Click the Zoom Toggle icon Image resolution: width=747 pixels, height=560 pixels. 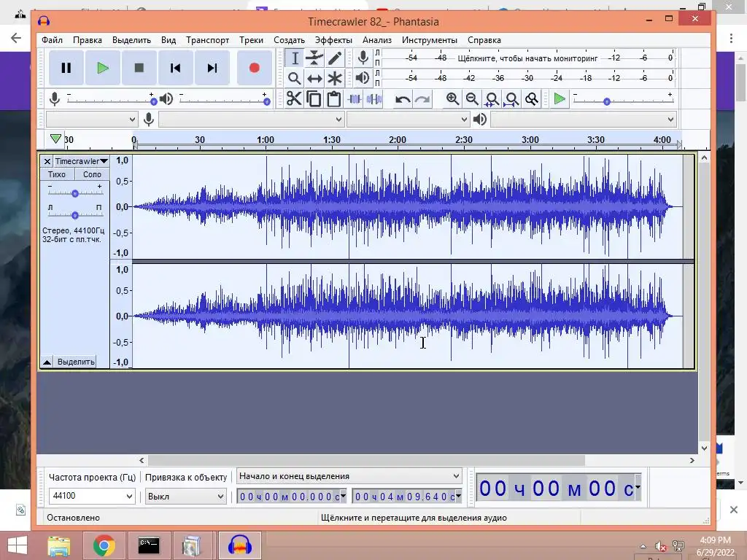click(532, 99)
